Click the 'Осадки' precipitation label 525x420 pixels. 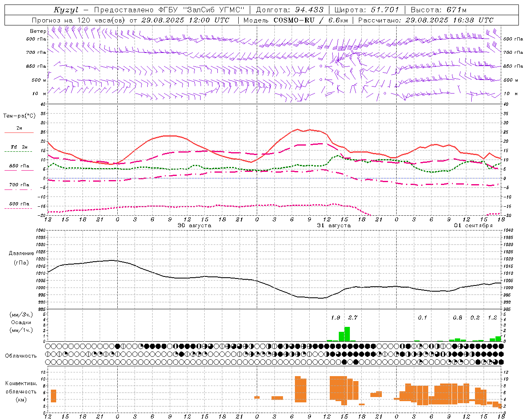pyautogui.click(x=21, y=322)
